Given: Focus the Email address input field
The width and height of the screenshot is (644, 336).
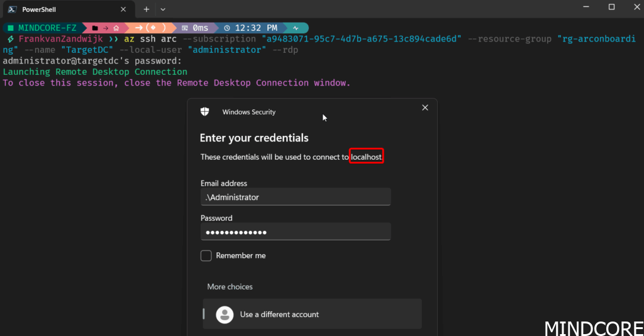Looking at the screenshot, I should pos(296,197).
